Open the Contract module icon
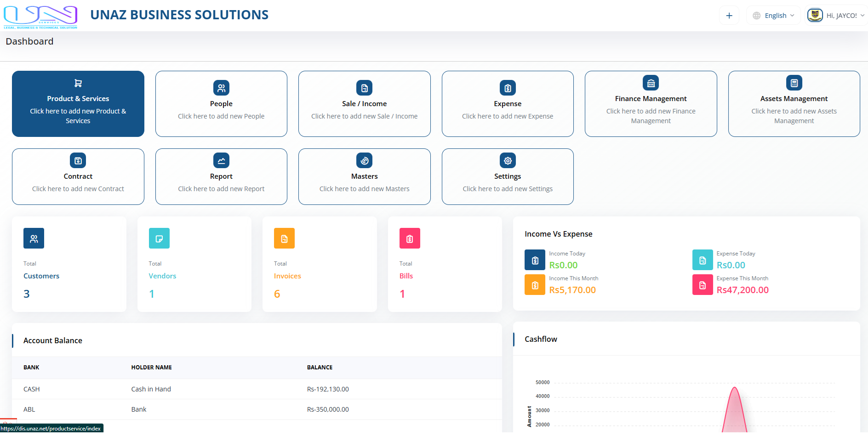The image size is (868, 436). click(x=78, y=160)
